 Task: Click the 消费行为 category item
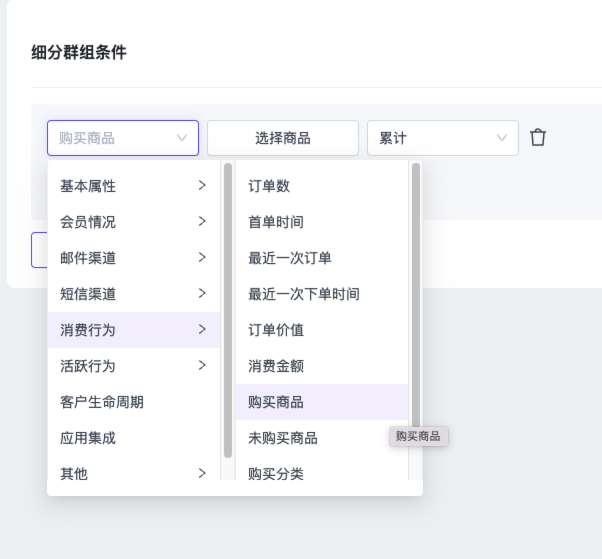(132, 330)
